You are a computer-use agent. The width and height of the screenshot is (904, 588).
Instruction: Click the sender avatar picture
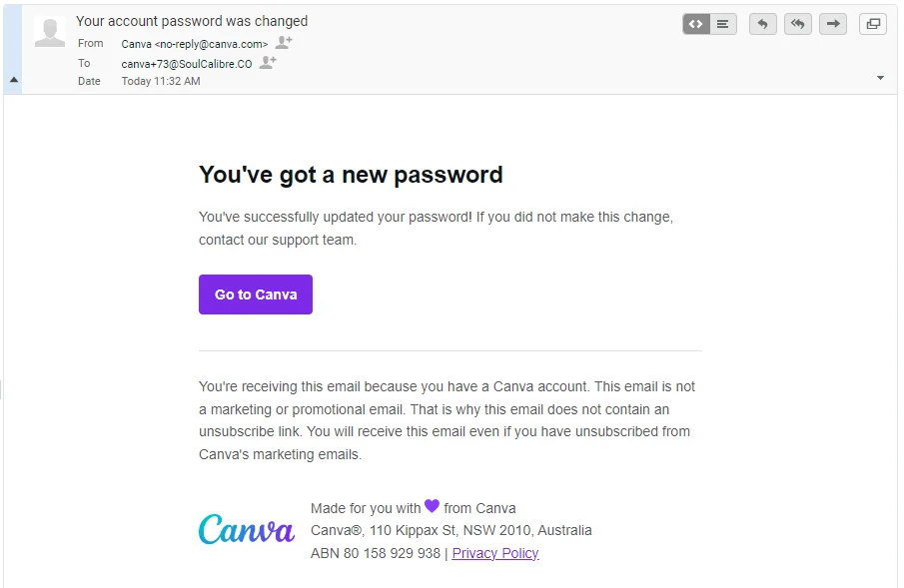[50, 32]
